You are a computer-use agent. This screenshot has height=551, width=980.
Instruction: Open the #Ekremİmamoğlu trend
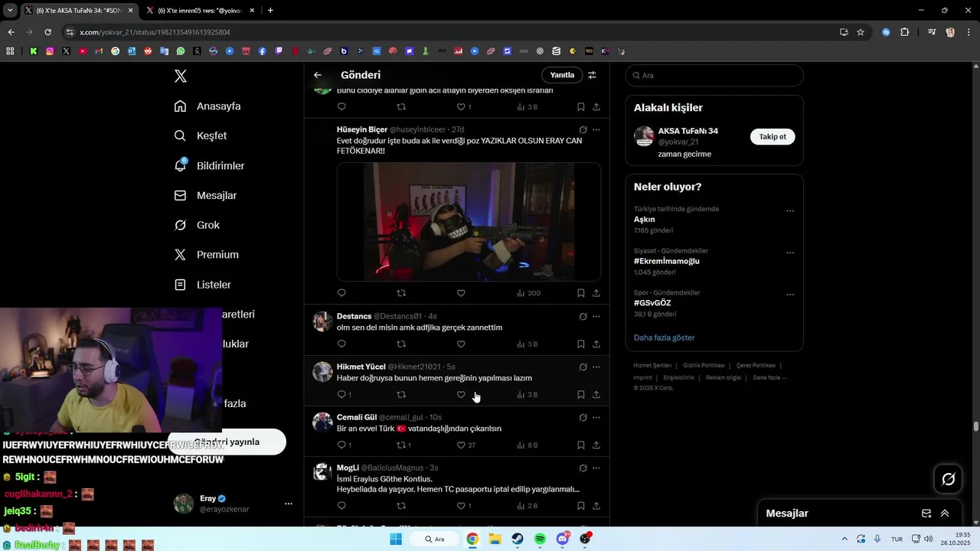point(666,262)
